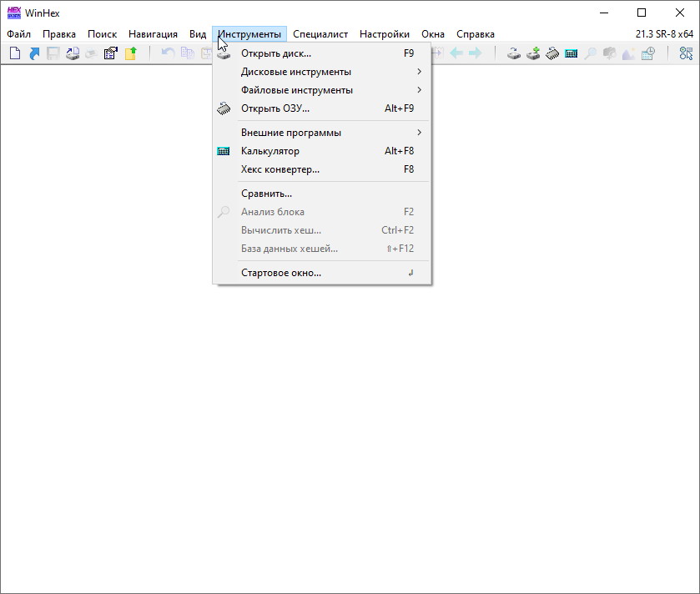This screenshot has height=594, width=700.
Task: Click the Back left-arrow toolbar icon
Action: pos(456,53)
